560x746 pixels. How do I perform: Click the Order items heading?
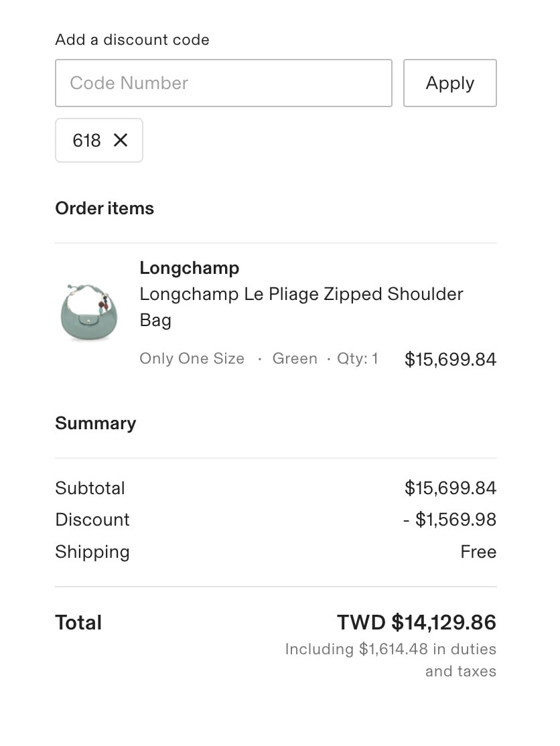point(104,208)
